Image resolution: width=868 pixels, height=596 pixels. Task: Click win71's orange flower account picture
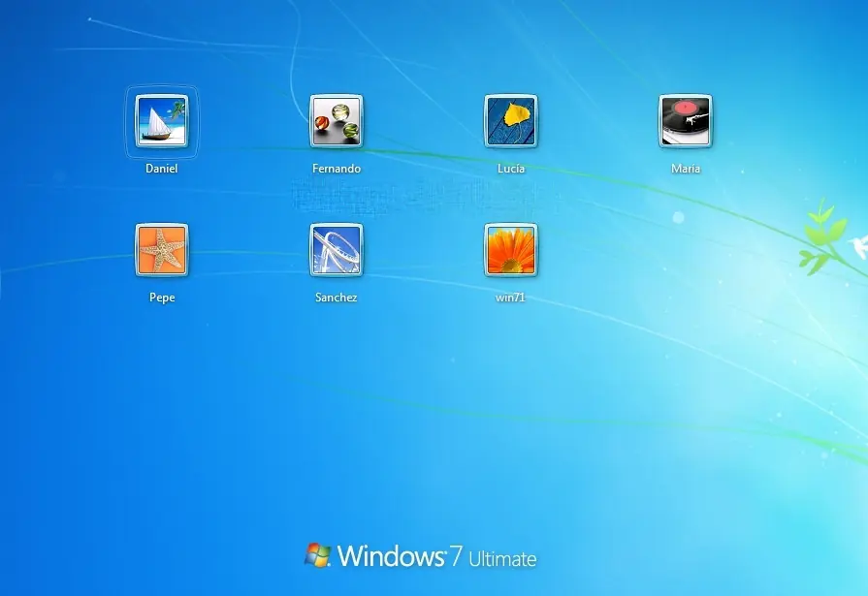point(511,250)
